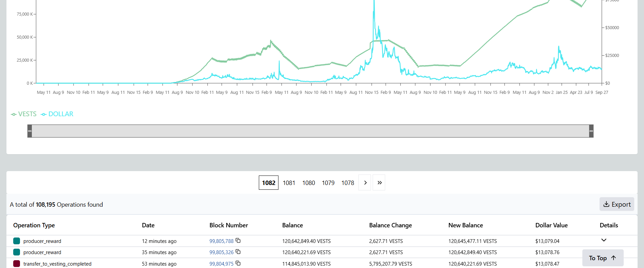The height and width of the screenshot is (268, 644).
Task: Click the Export button
Action: (x=617, y=204)
